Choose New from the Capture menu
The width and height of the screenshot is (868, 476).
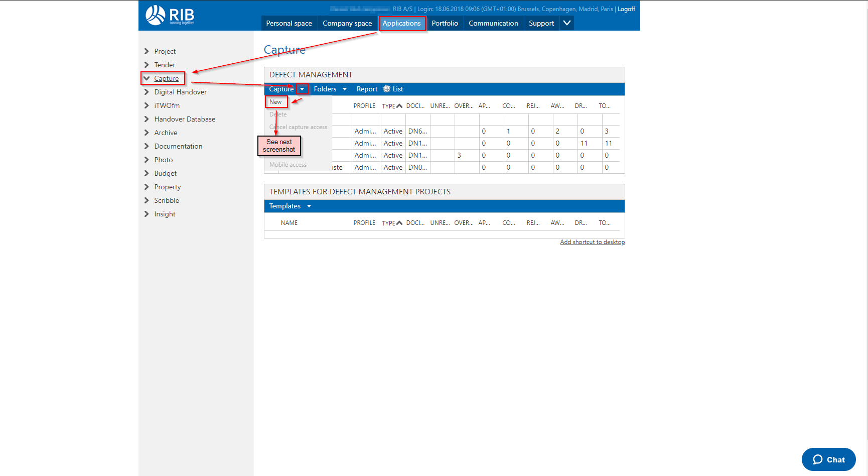[x=275, y=102]
